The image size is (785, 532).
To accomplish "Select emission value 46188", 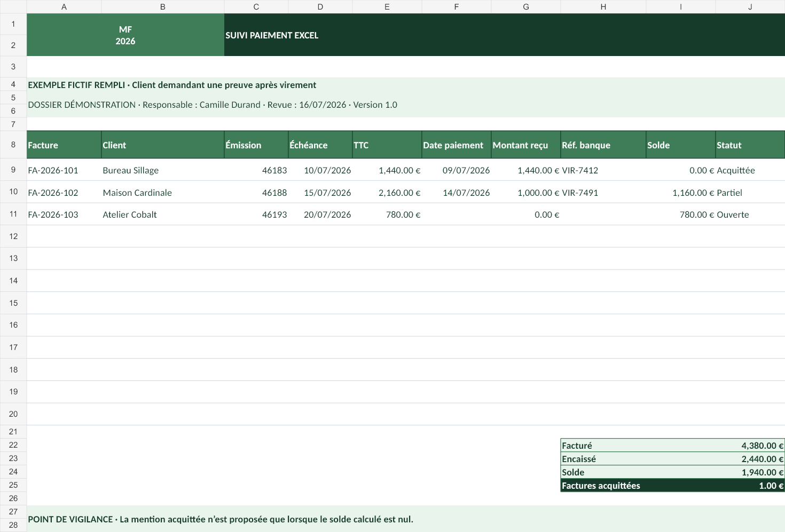I will [256, 192].
